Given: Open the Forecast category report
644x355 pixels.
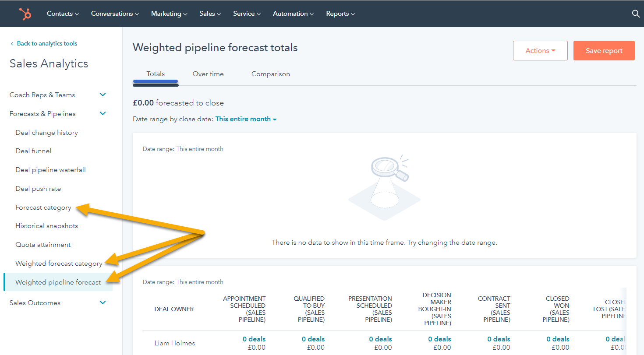Looking at the screenshot, I should point(43,207).
